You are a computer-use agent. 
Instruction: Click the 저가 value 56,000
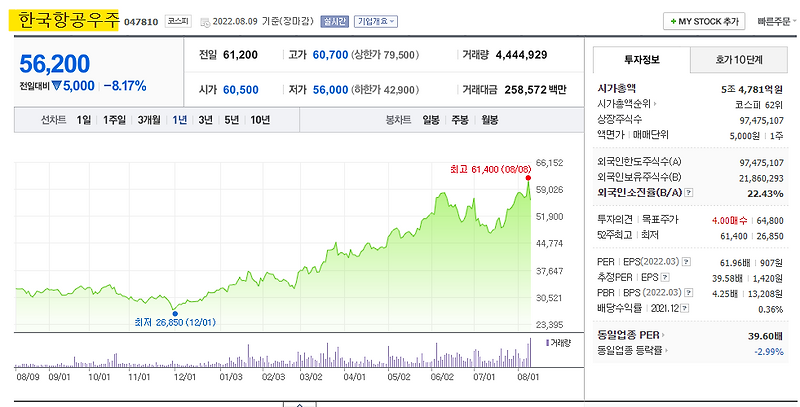330,90
